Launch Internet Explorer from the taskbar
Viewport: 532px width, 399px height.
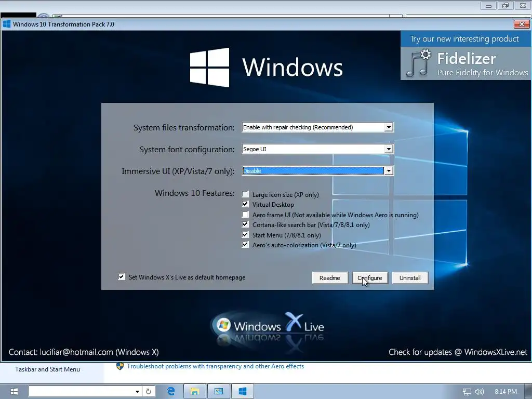(171, 392)
